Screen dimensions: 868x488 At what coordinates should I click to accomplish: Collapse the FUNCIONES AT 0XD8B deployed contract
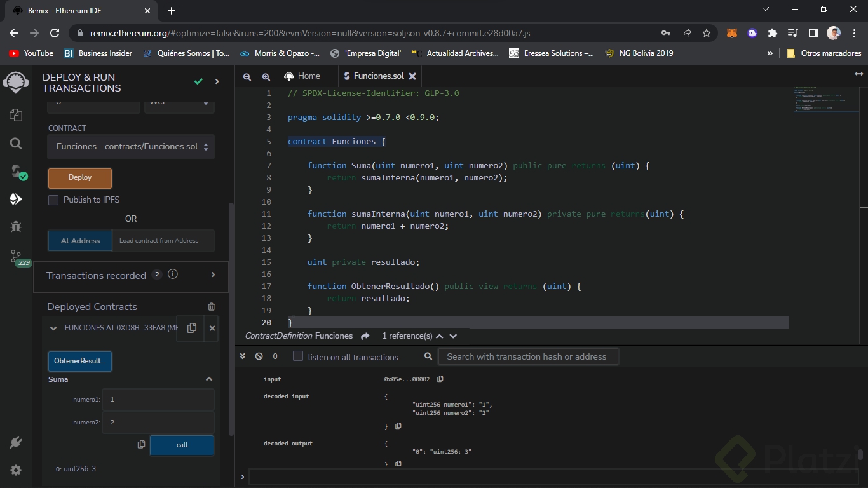point(53,329)
